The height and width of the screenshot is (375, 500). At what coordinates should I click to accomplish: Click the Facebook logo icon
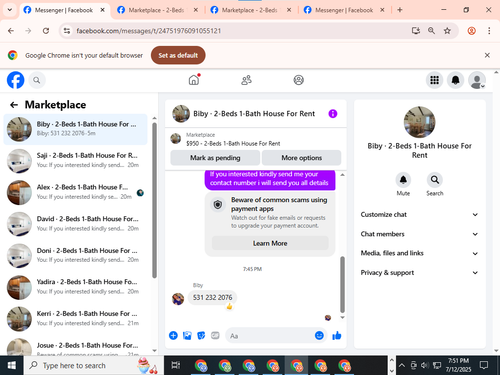click(16, 80)
